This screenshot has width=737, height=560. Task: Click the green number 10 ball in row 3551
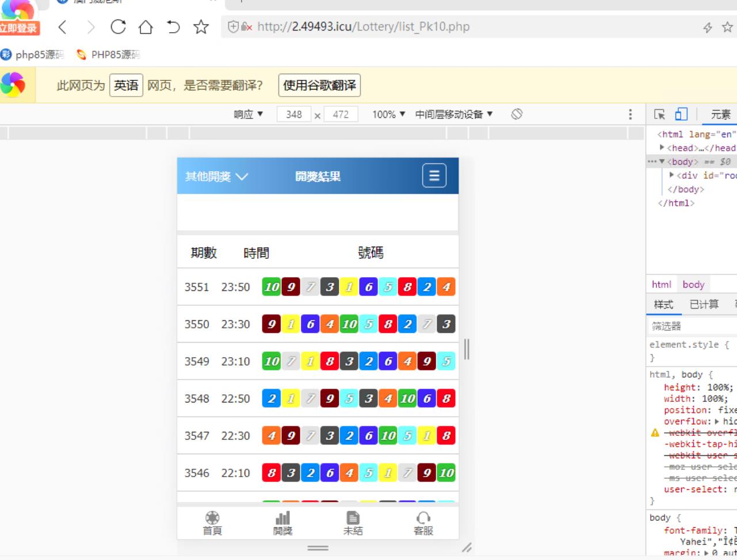coord(271,287)
